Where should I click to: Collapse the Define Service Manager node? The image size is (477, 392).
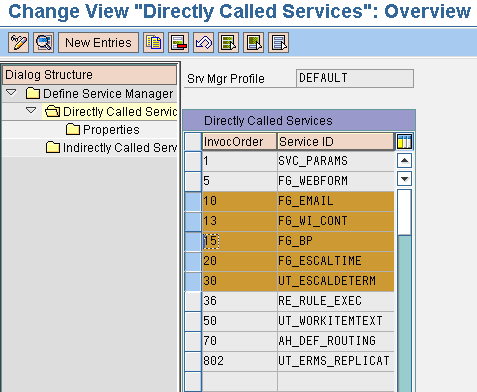point(11,92)
